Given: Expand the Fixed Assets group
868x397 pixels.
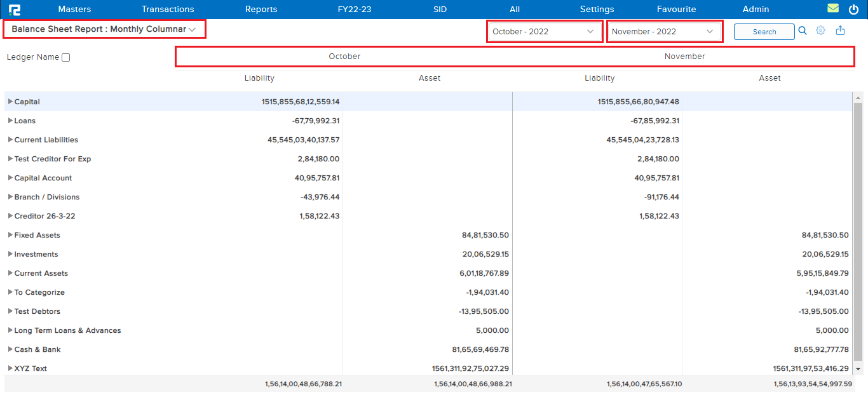Looking at the screenshot, I should point(10,235).
